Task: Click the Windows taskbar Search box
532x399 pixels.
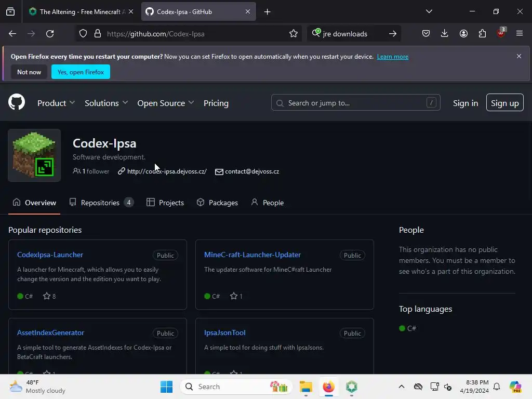Action: click(x=236, y=387)
